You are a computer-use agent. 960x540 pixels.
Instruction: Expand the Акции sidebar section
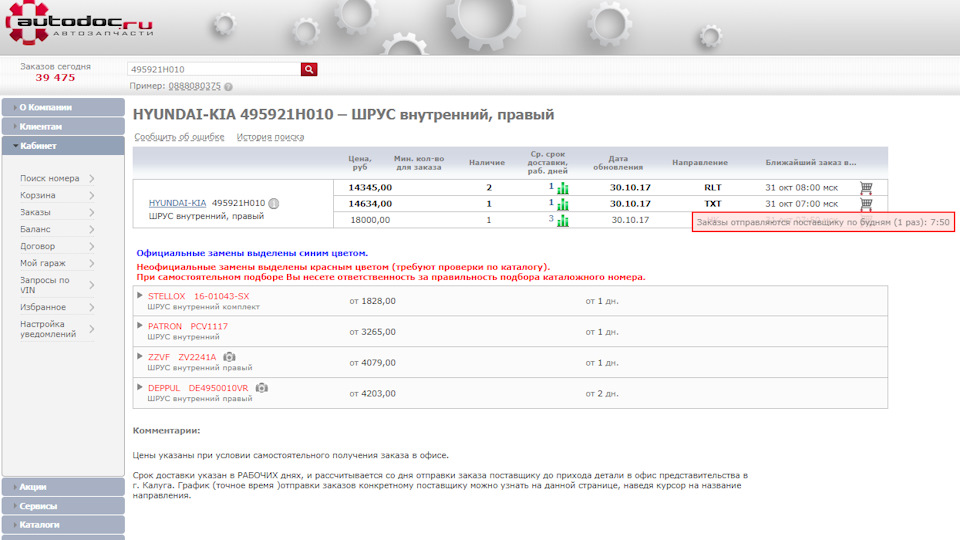63,487
